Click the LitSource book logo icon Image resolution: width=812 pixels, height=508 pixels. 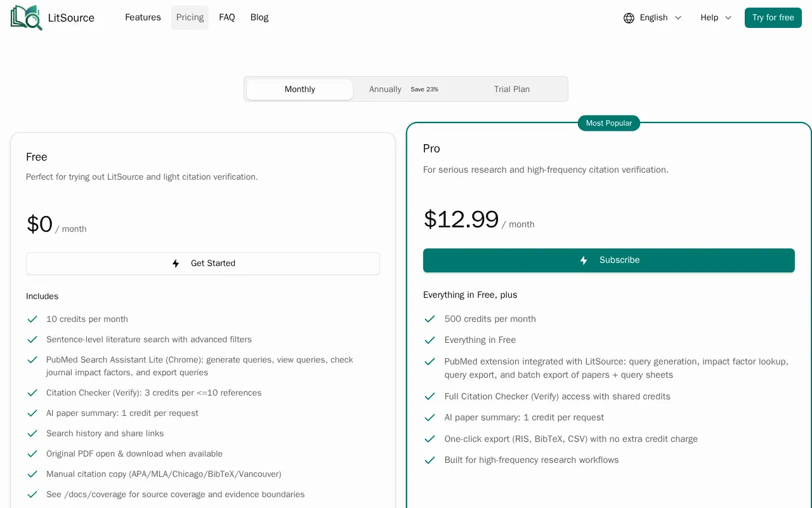click(x=27, y=18)
